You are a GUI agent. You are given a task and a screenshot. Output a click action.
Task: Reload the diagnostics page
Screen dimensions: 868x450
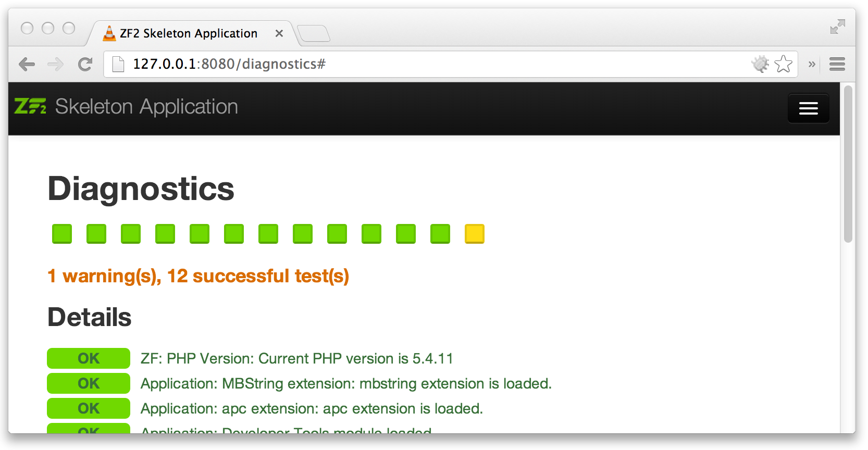pyautogui.click(x=85, y=64)
